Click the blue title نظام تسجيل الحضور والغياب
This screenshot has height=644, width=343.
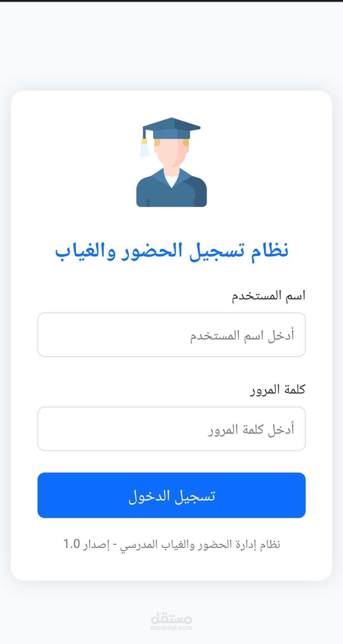pyautogui.click(x=172, y=251)
